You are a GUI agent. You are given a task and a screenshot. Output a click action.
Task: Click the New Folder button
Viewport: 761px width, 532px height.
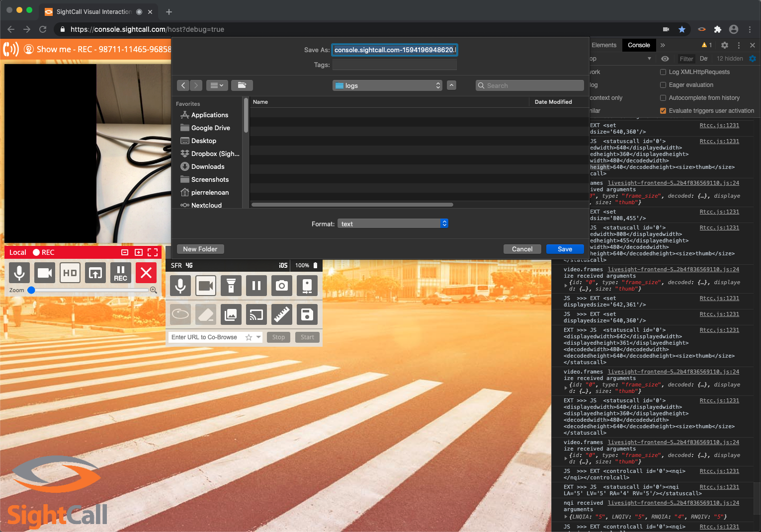[x=200, y=249]
